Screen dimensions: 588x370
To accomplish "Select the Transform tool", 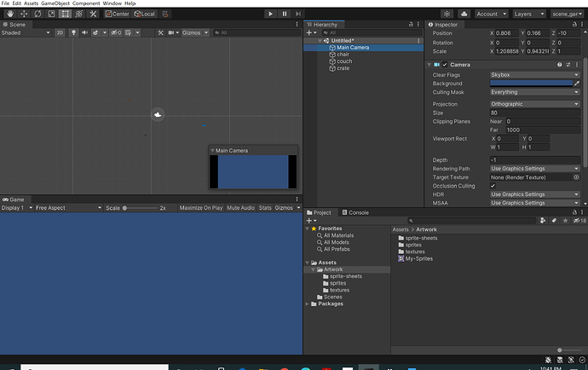I will point(79,14).
